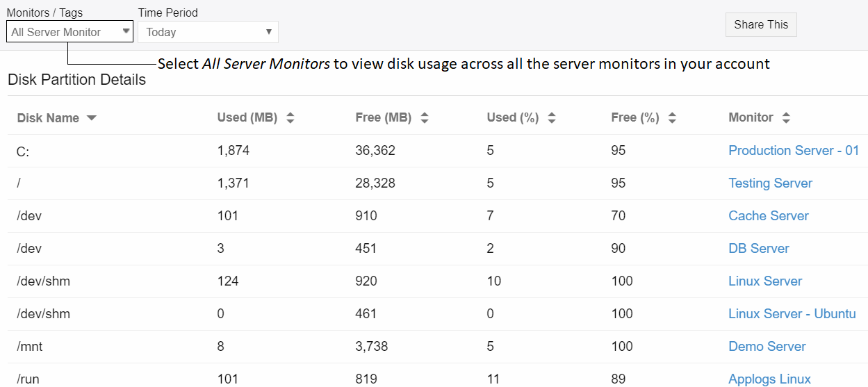Click the Used (MB) header label
Screen dimensions: 868x387
coord(247,118)
